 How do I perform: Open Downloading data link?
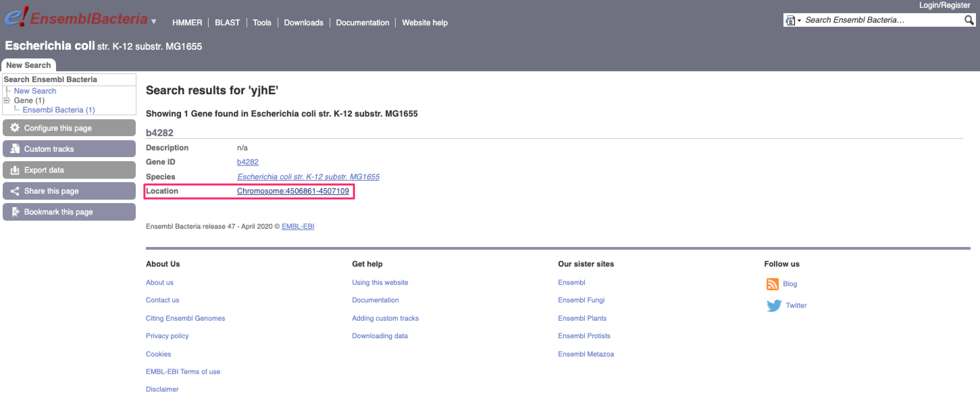tap(380, 336)
